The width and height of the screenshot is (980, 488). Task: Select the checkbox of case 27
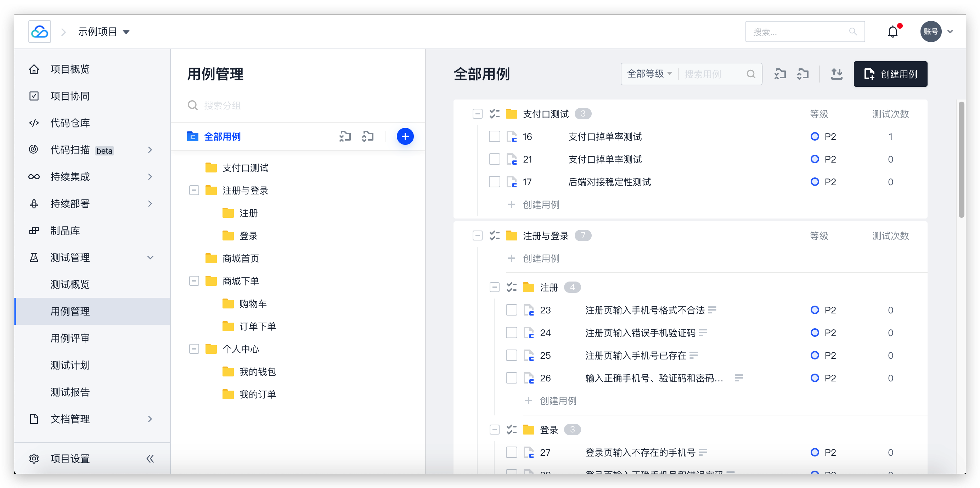coord(511,452)
